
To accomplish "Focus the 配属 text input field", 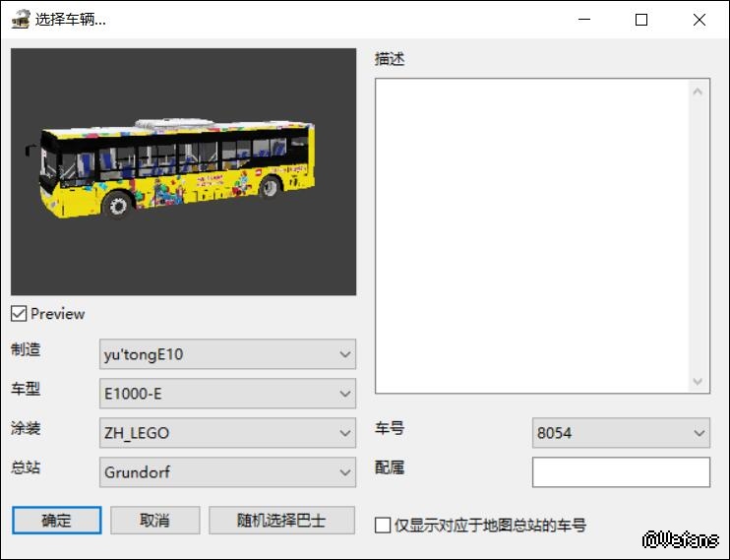I will coord(620,472).
